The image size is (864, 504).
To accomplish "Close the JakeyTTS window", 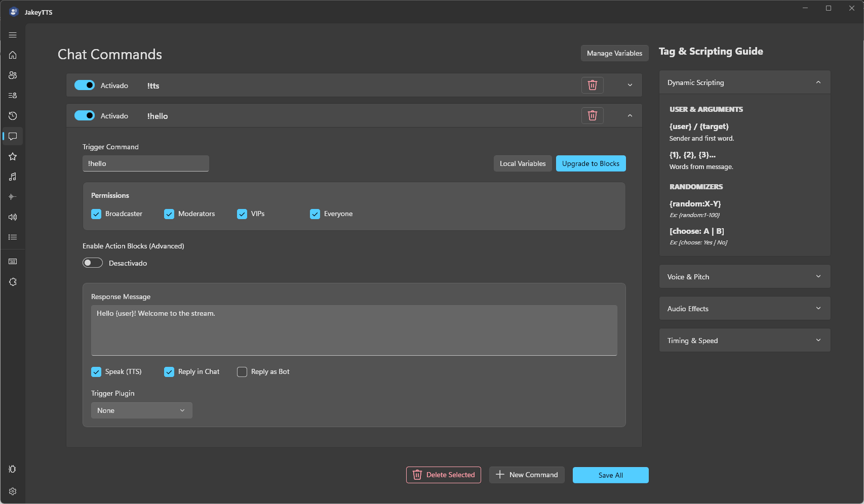I will [852, 8].
